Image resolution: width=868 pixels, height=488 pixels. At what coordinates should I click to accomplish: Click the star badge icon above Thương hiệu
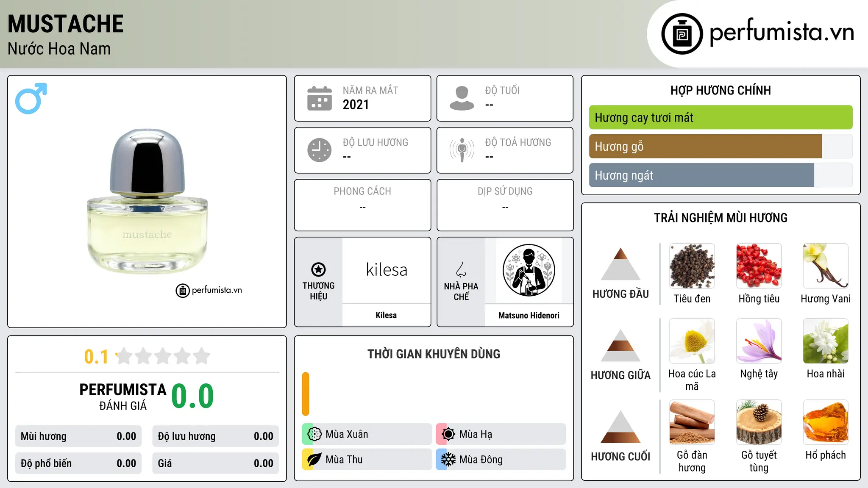318,269
